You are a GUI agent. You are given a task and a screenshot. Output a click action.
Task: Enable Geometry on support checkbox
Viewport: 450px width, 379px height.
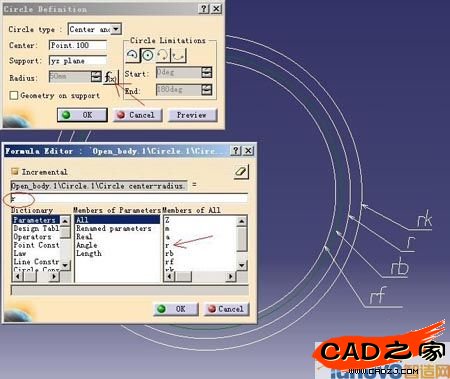click(14, 96)
